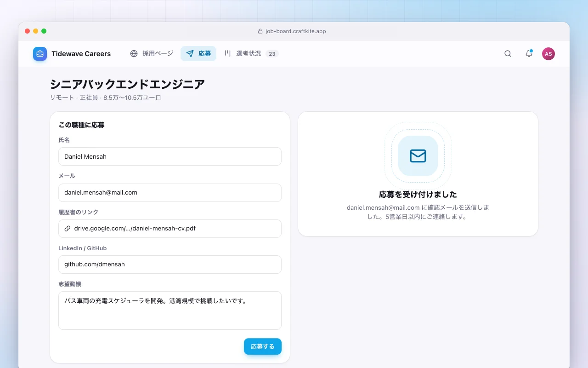Focus the 氏名 field with Daniel Mensah
The width and height of the screenshot is (588, 368).
(x=170, y=156)
